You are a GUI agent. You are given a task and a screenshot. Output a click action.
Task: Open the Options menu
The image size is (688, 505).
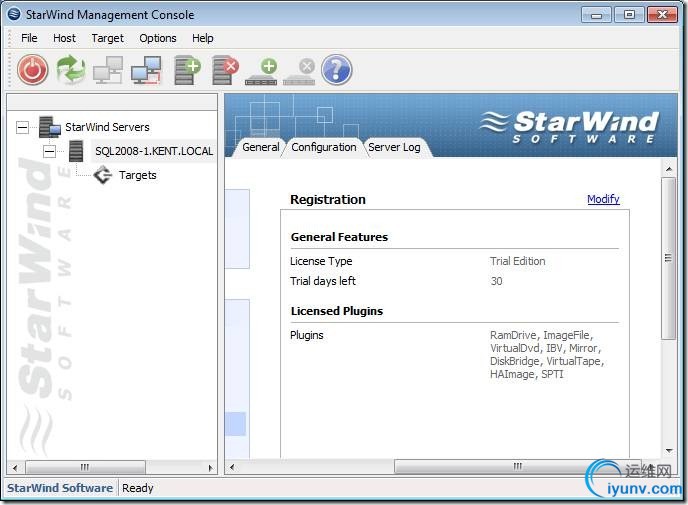tap(158, 38)
